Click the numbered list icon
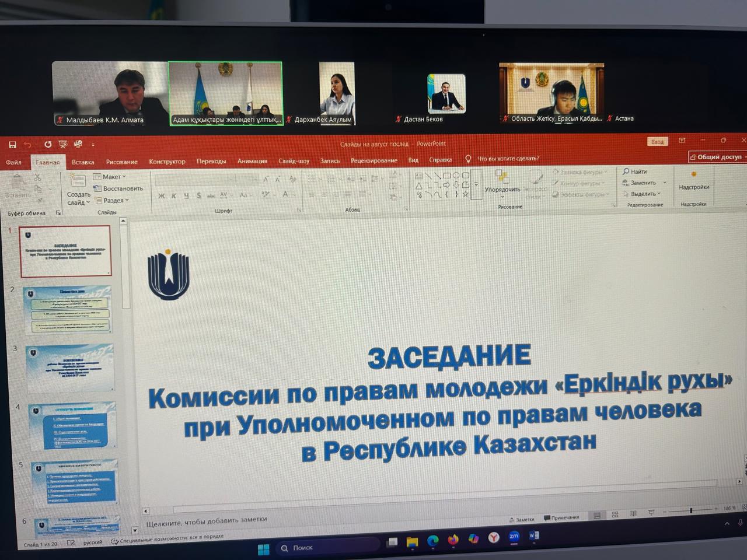Screen dimensions: 747x560 [330, 179]
